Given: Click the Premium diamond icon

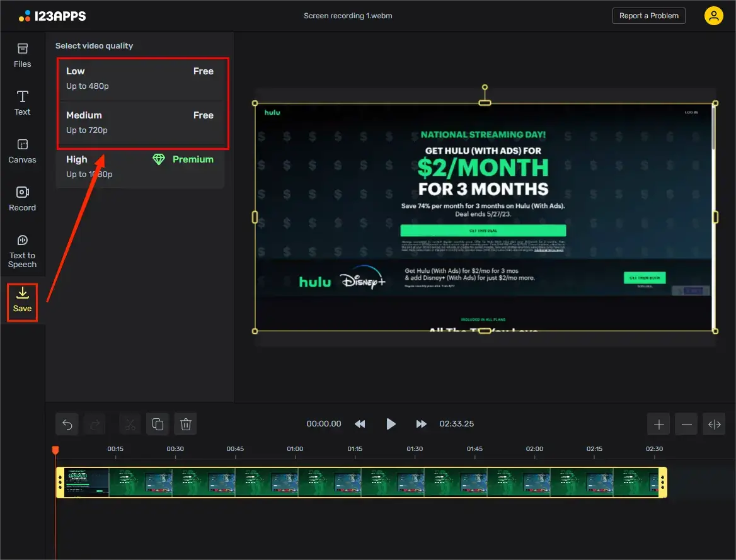Looking at the screenshot, I should (159, 159).
